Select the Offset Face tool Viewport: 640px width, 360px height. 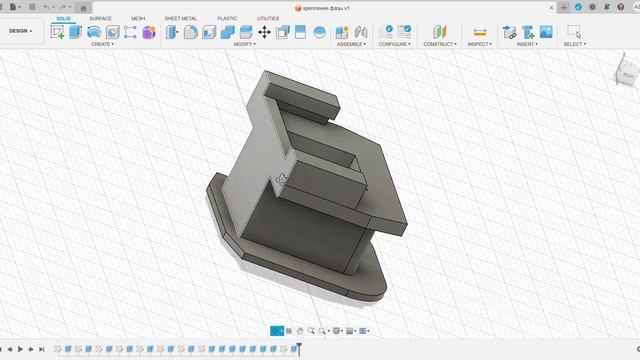pyautogui.click(x=246, y=32)
